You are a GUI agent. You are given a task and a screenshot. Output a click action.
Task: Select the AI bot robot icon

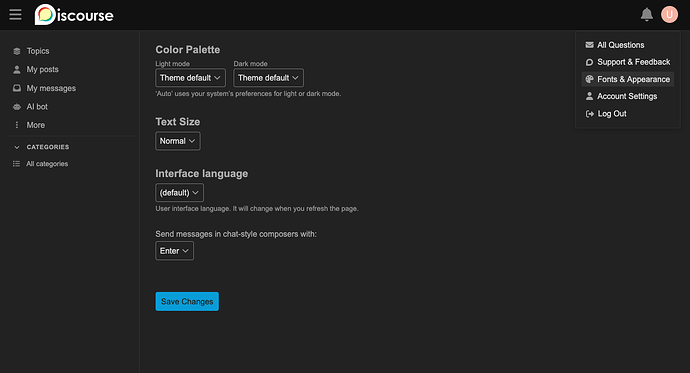tap(17, 106)
